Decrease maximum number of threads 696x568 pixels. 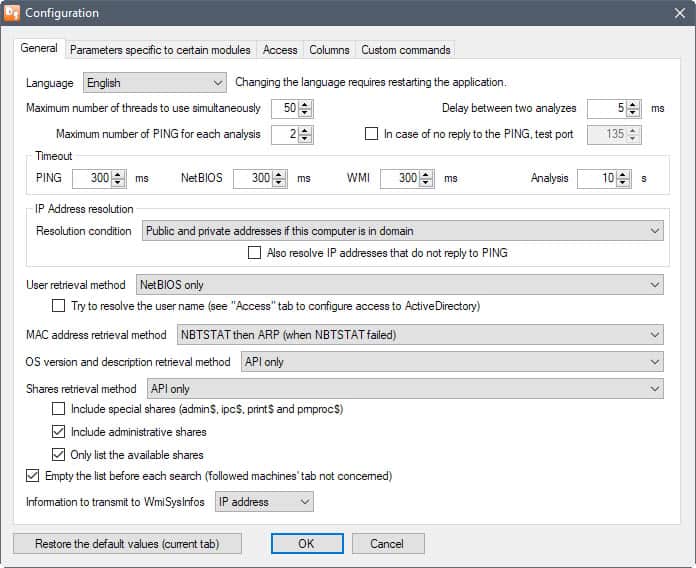click(305, 112)
